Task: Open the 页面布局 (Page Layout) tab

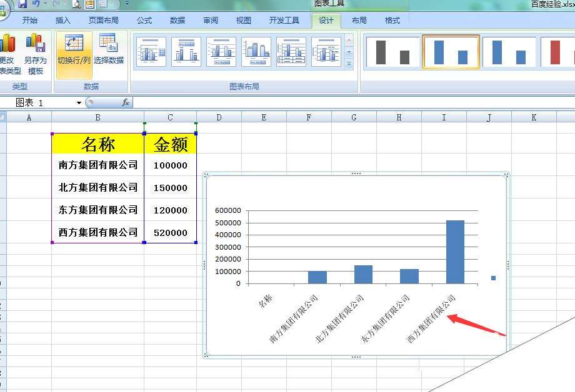Action: click(x=103, y=21)
